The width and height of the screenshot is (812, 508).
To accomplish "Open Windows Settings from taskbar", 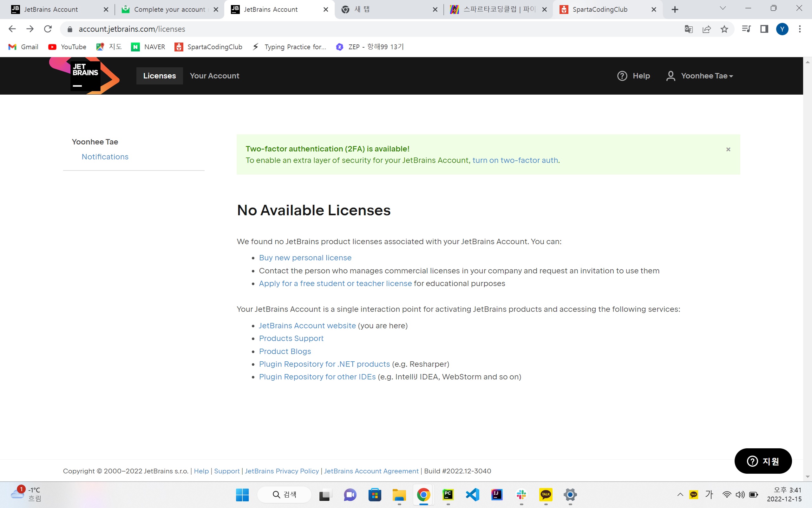I will click(570, 495).
